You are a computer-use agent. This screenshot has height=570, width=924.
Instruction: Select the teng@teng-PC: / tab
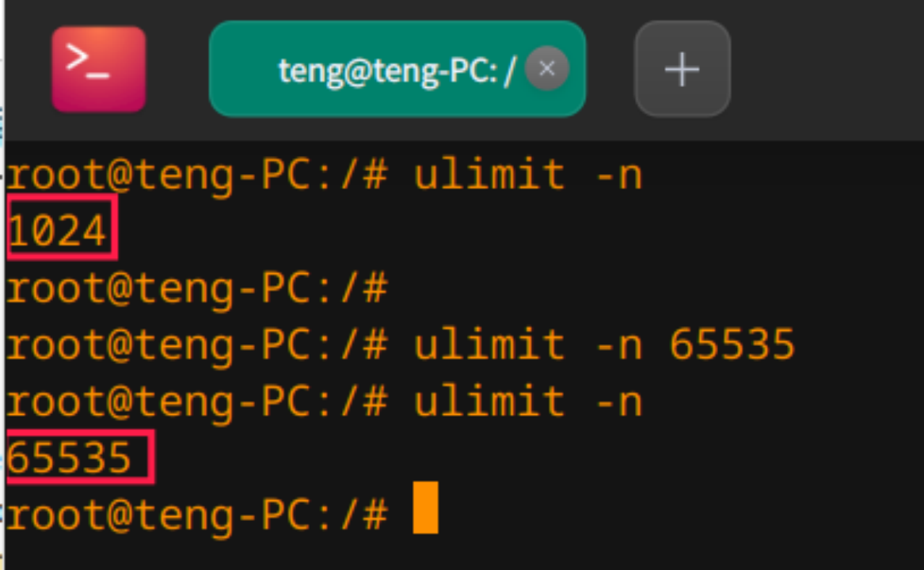pyautogui.click(x=397, y=69)
